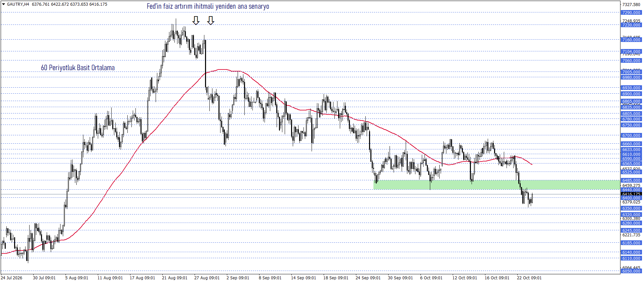Screen dimensions: 644x282
Task: Open the chart menu triangle beside GAUTRY,H4
Action: 3,4
